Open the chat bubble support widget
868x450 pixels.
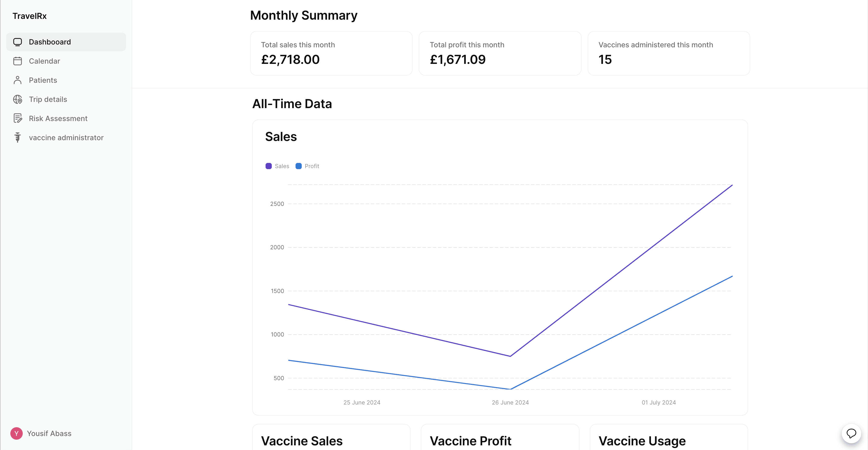pos(851,433)
